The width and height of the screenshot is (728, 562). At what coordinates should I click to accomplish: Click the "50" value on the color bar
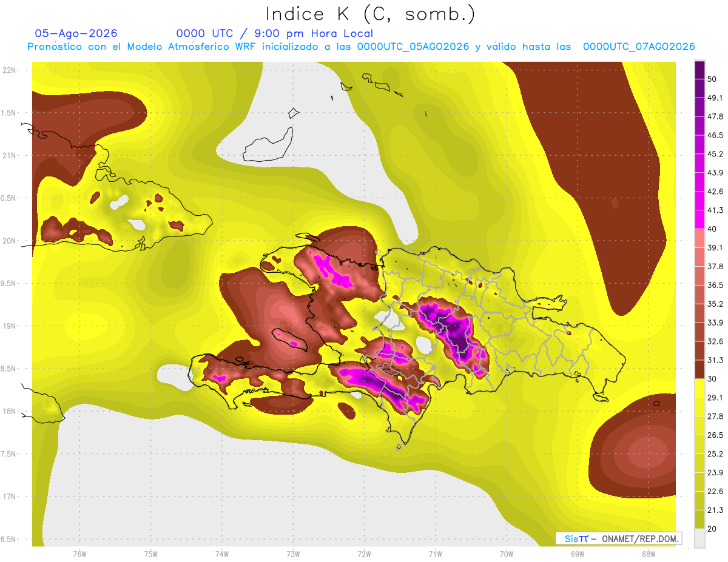pos(713,79)
